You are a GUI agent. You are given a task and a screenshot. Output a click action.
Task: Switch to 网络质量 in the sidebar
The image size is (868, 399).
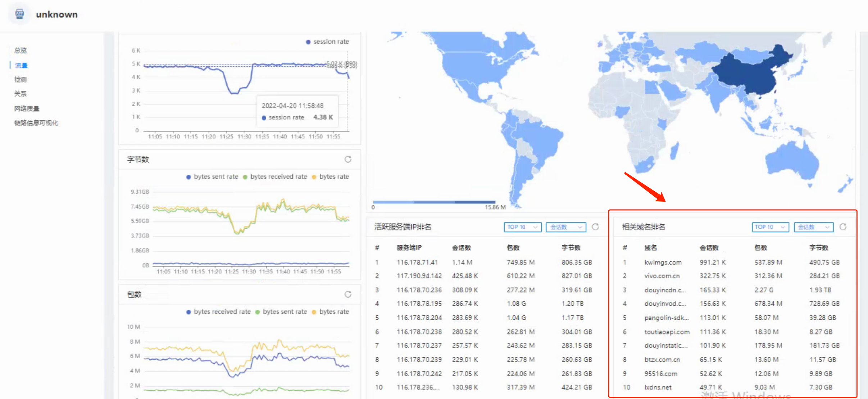[x=27, y=108]
